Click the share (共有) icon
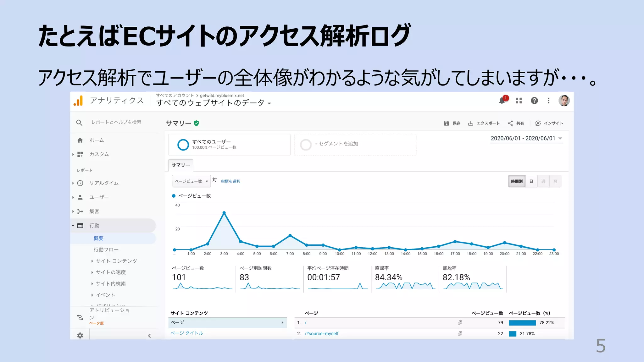644x362 pixels. coord(510,123)
